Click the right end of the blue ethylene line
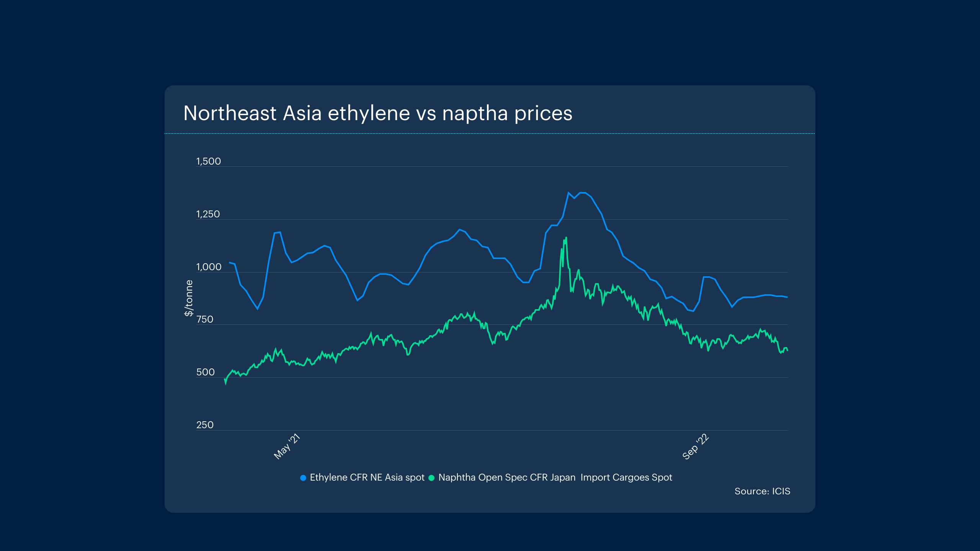980x551 pixels. [x=787, y=297]
